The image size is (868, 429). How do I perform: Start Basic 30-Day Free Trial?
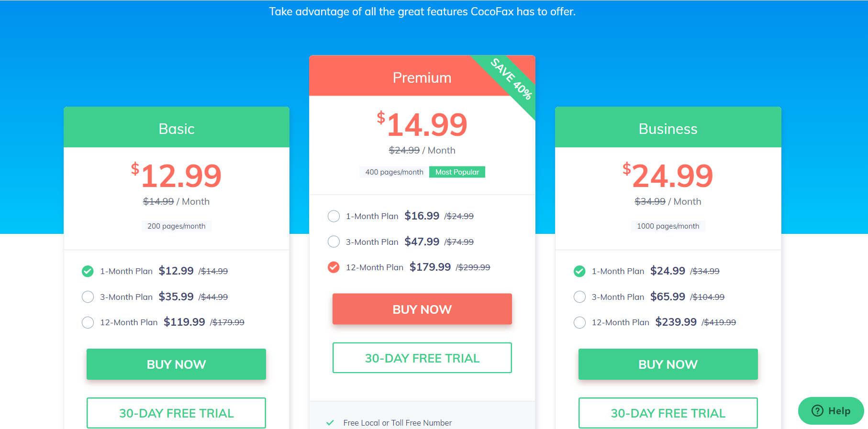pyautogui.click(x=176, y=413)
